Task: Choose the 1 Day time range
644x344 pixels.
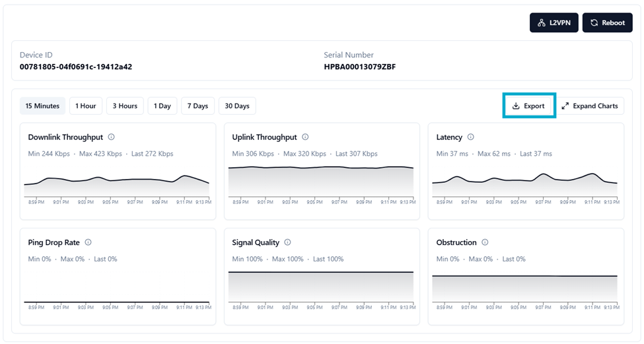Action: [x=162, y=106]
